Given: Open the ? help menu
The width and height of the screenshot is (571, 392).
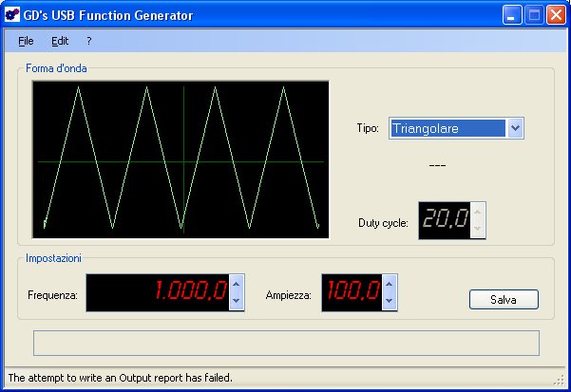Looking at the screenshot, I should [x=88, y=42].
